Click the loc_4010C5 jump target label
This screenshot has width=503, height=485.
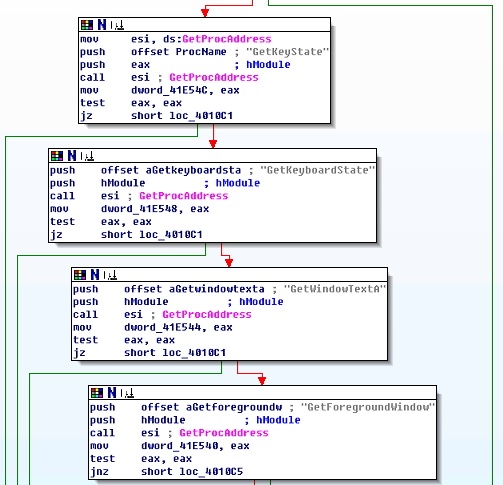point(211,472)
